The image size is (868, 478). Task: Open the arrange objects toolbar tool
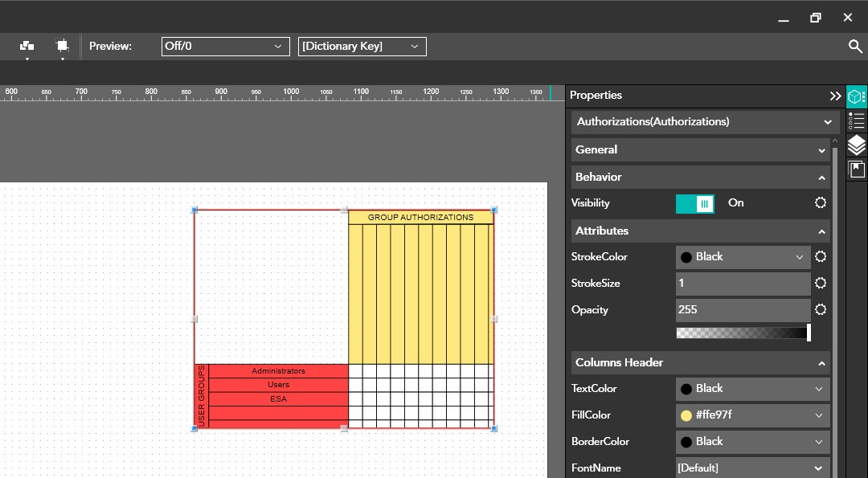(x=27, y=47)
